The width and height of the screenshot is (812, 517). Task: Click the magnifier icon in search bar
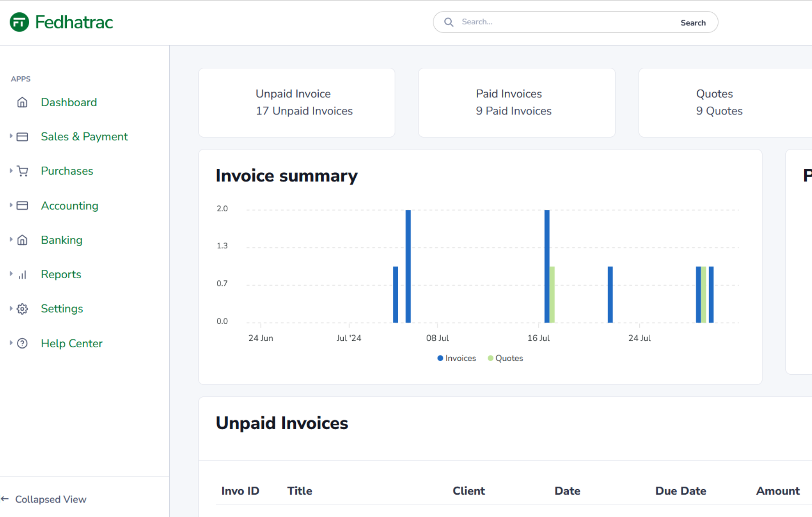pyautogui.click(x=449, y=22)
